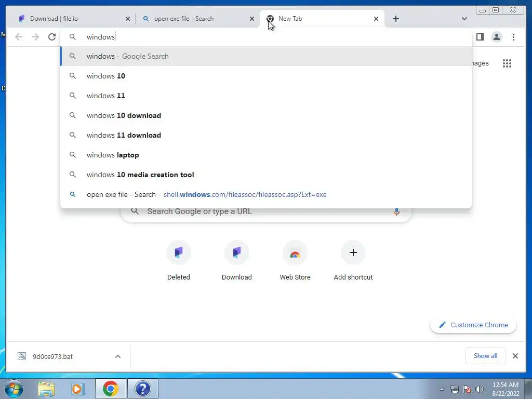
Task: Expand options for the 9d0ce973.bat download
Action: [118, 356]
